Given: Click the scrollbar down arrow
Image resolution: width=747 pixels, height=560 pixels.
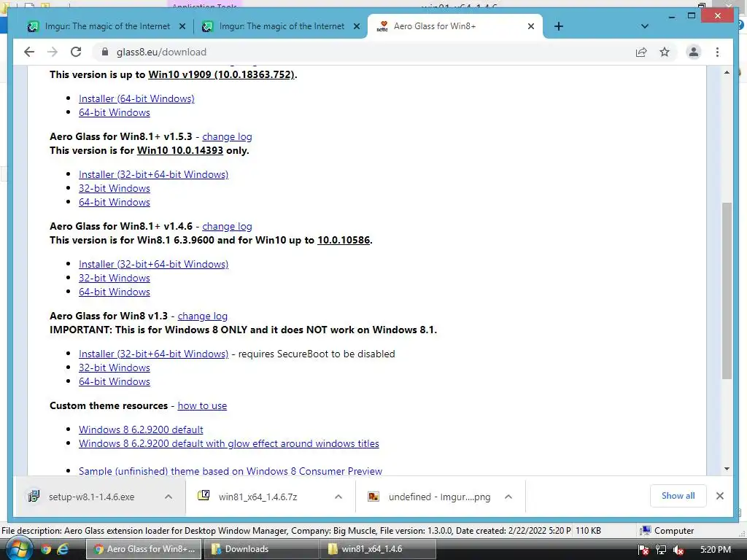Looking at the screenshot, I should pos(727,469).
